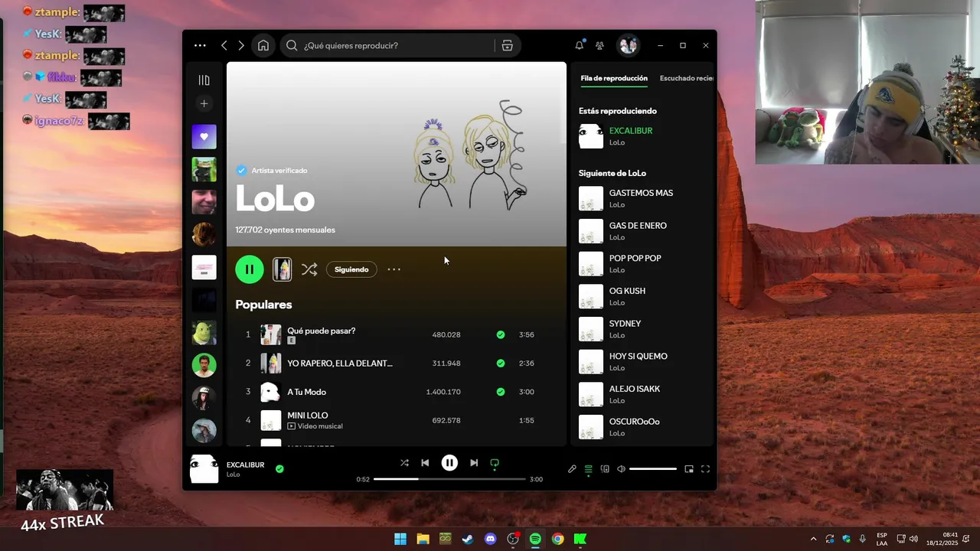Open the three-dots app menu in Spotify
This screenshot has width=980, height=551.
tap(200, 45)
